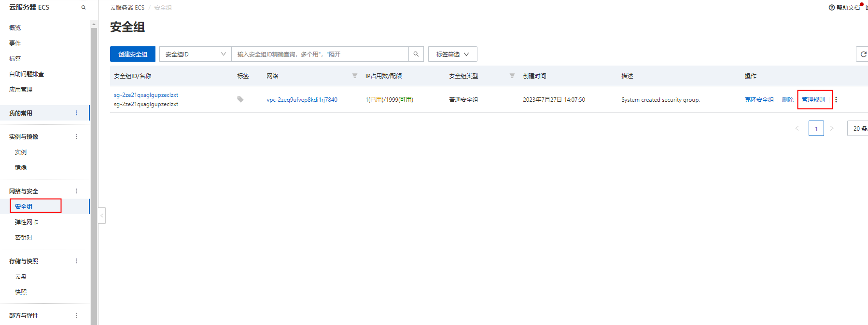Click the filter icon in the 安全组类型 column header

[x=512, y=76]
